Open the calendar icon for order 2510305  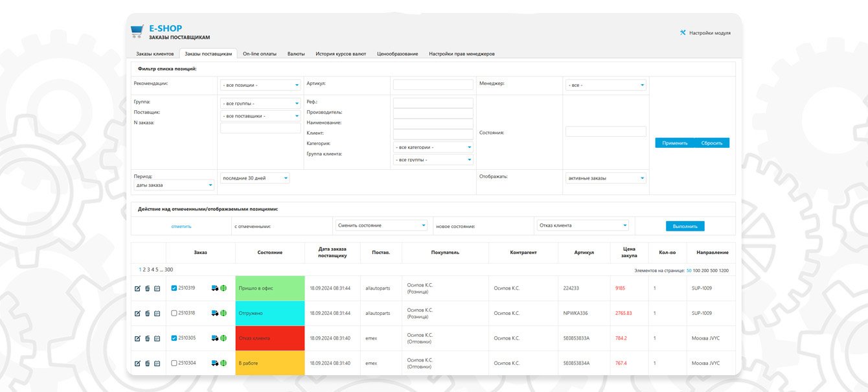click(x=157, y=338)
